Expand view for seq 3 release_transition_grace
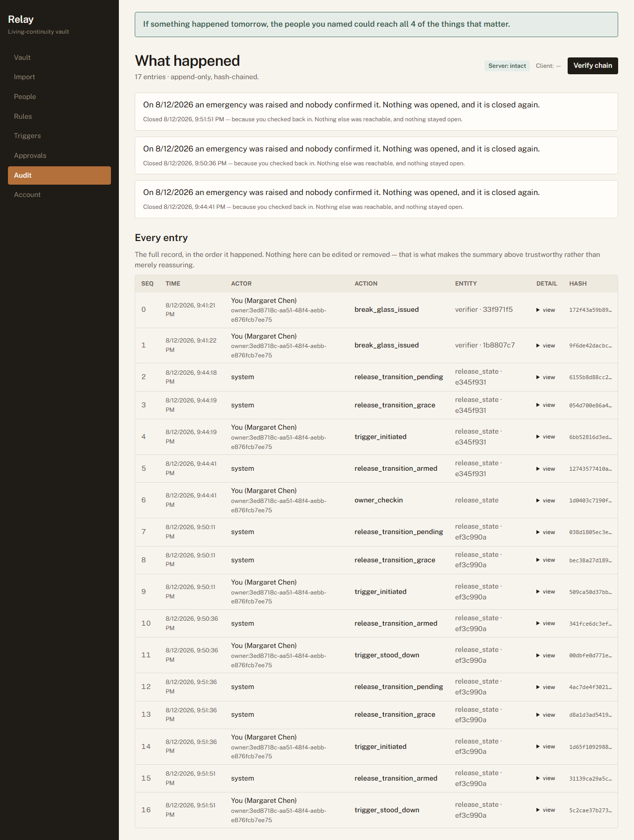Viewport: 634px width, 840px height. click(x=546, y=405)
